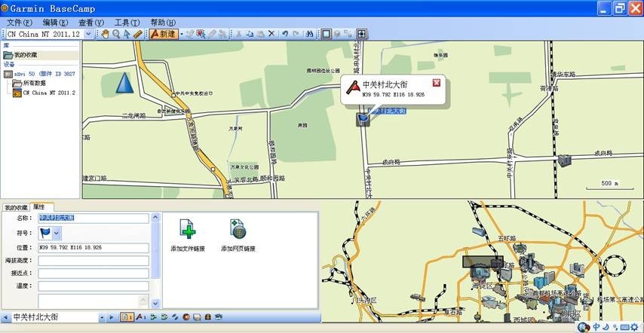This screenshot has width=644, height=333.
Task: Click the 接近点 proximity input field
Action: point(94,273)
